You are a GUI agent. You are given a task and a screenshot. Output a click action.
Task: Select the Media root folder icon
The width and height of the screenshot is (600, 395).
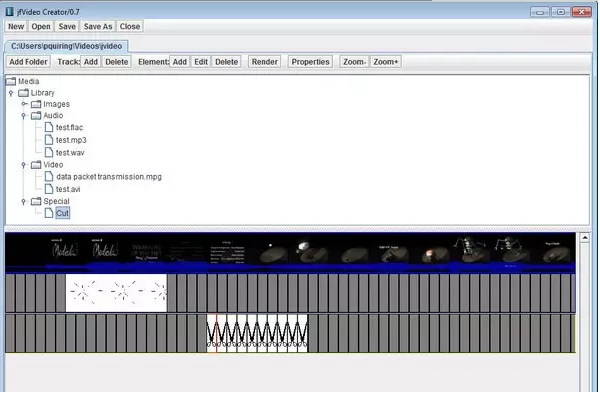[x=11, y=81]
